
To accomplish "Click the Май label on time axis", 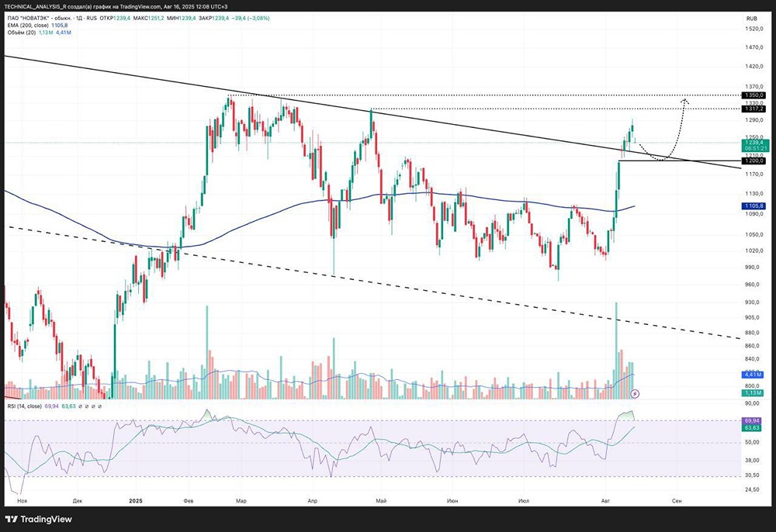I will [380, 501].
